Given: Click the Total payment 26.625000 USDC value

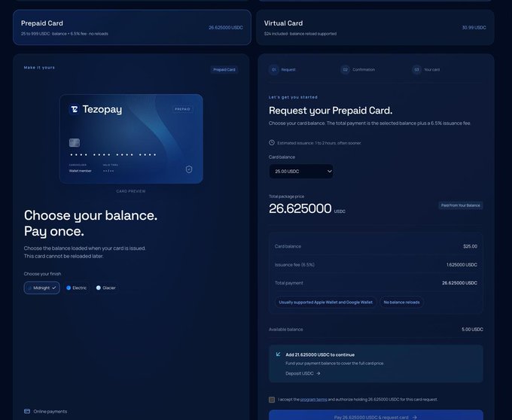Looking at the screenshot, I should (459, 283).
